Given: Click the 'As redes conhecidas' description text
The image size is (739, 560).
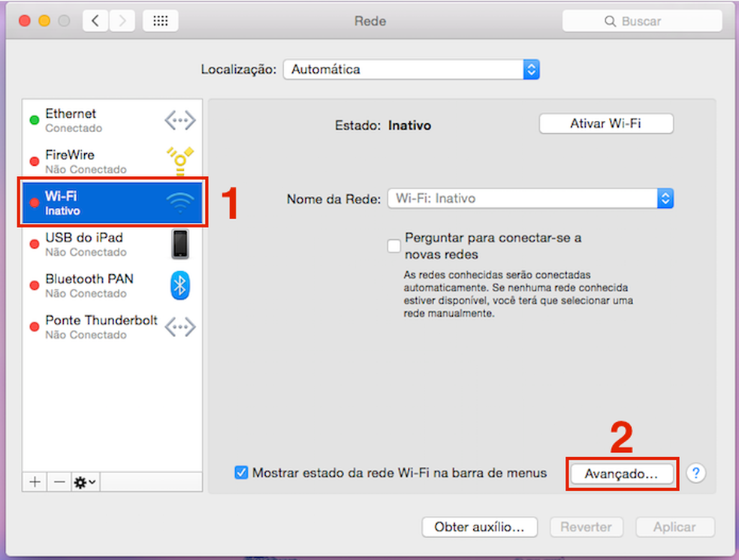Looking at the screenshot, I should click(x=518, y=294).
